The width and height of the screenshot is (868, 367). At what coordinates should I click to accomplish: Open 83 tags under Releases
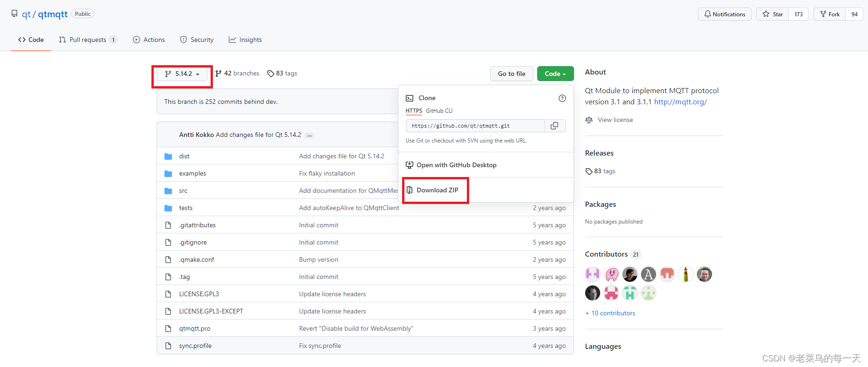pyautogui.click(x=601, y=171)
